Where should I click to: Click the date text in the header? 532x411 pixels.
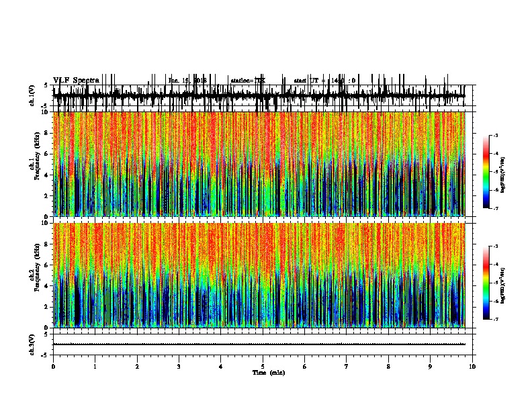coord(187,81)
